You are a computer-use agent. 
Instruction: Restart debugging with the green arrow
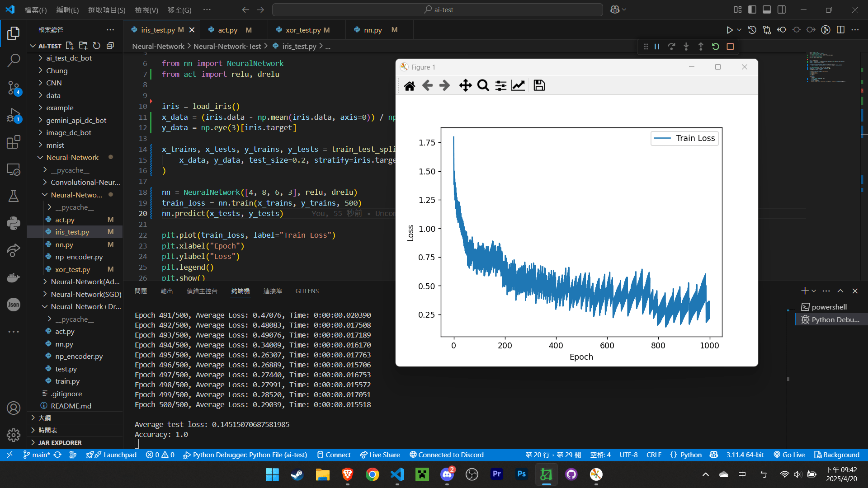(x=715, y=47)
